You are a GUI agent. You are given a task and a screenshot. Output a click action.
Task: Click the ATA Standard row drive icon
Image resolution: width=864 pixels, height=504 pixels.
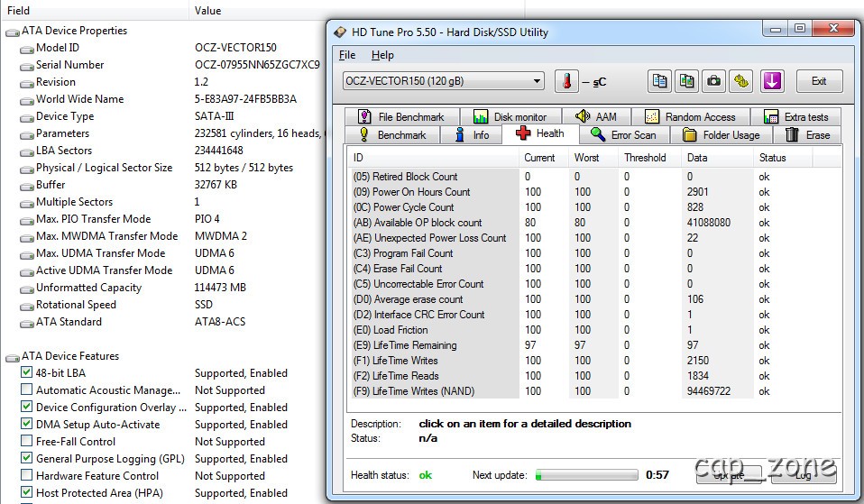pos(26,324)
